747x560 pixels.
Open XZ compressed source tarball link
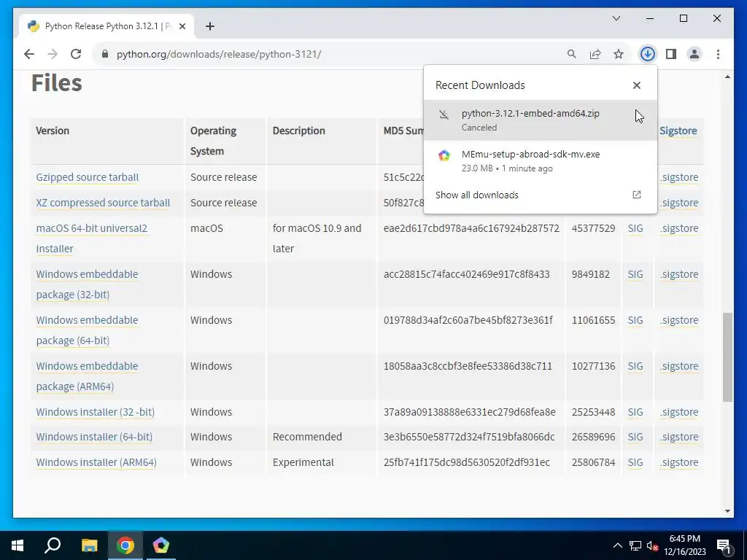coord(103,203)
